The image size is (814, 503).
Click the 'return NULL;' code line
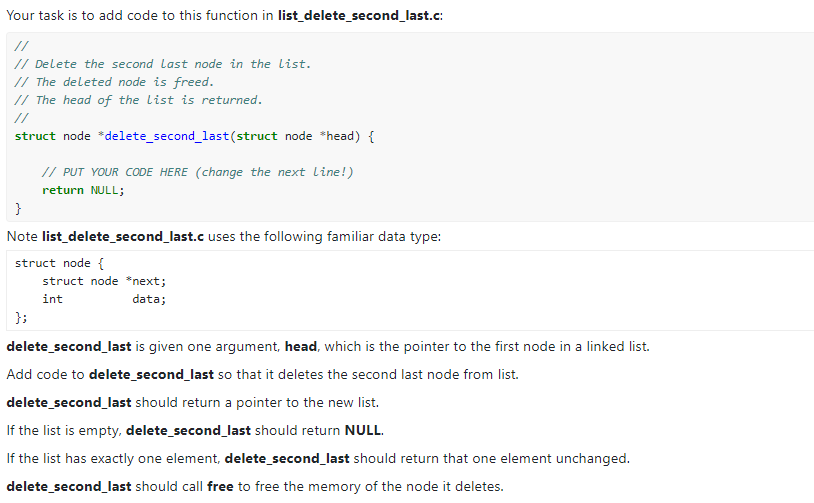pos(83,190)
